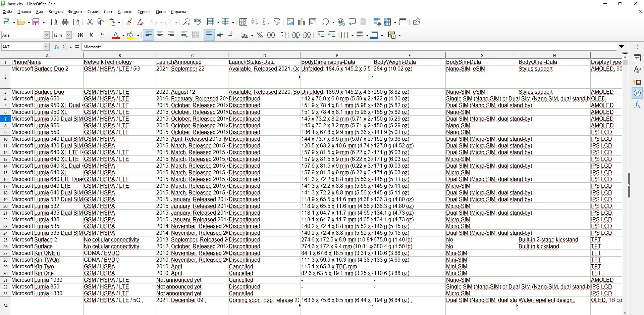Toggle Center Horizontally button
This screenshot has height=315, width=644.
[160, 35]
